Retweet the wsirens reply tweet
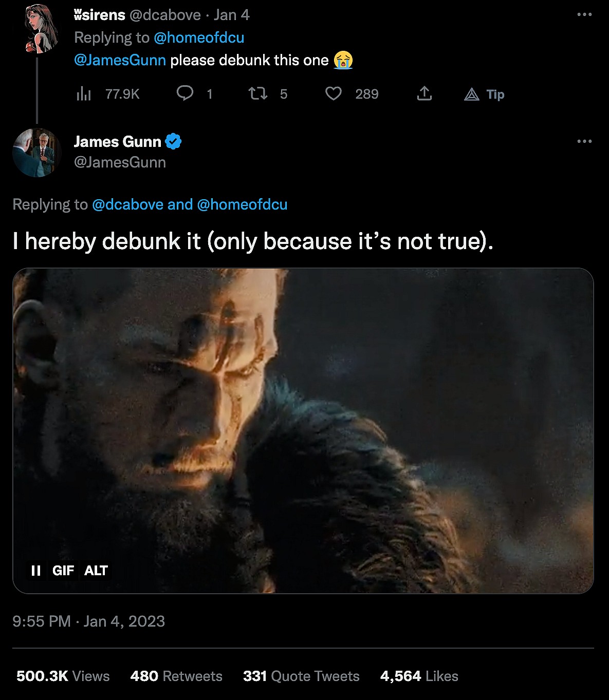Screen dimensions: 609x700 (x=257, y=93)
